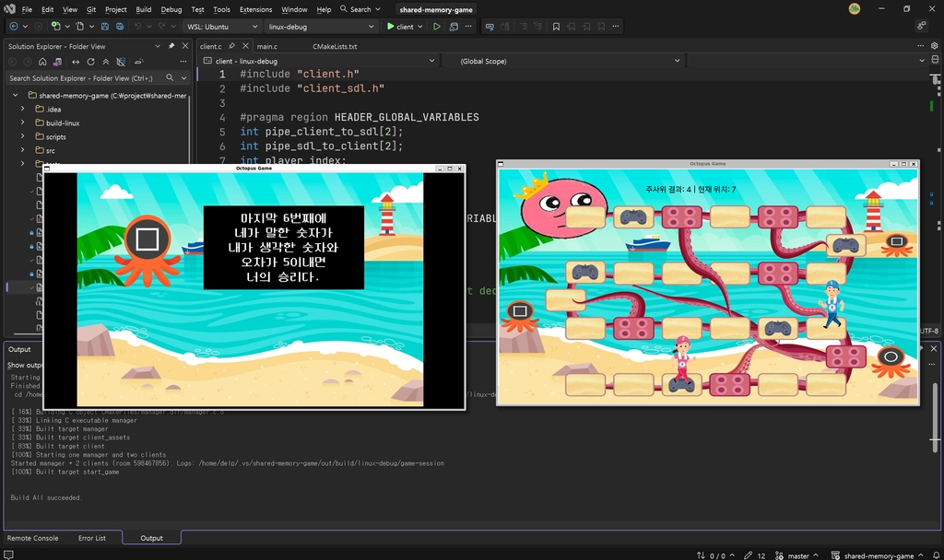Pin the client.c editor tab
Image resolution: width=944 pixels, height=560 pixels.
(231, 46)
